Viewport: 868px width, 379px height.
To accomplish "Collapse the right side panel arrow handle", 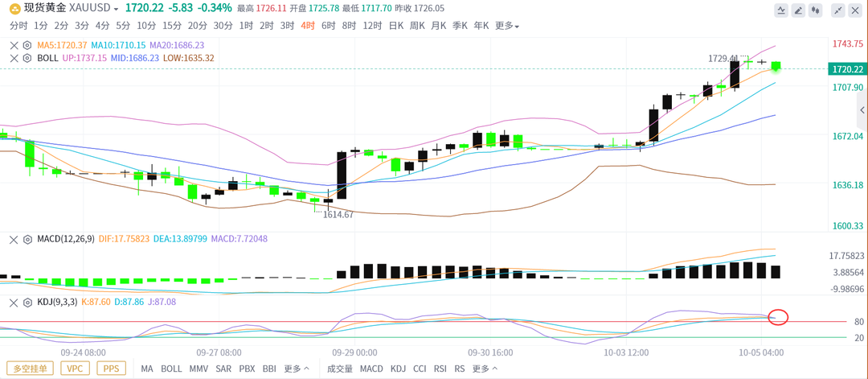I will (x=862, y=111).
